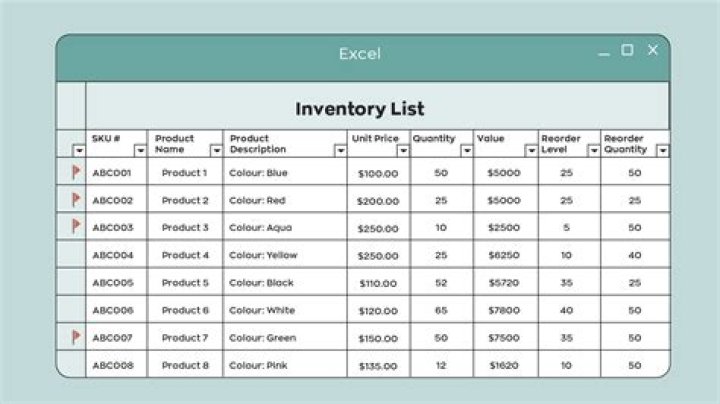Image resolution: width=720 pixels, height=404 pixels.
Task: Click the red flag beside ABC002
Action: pyautogui.click(x=76, y=200)
